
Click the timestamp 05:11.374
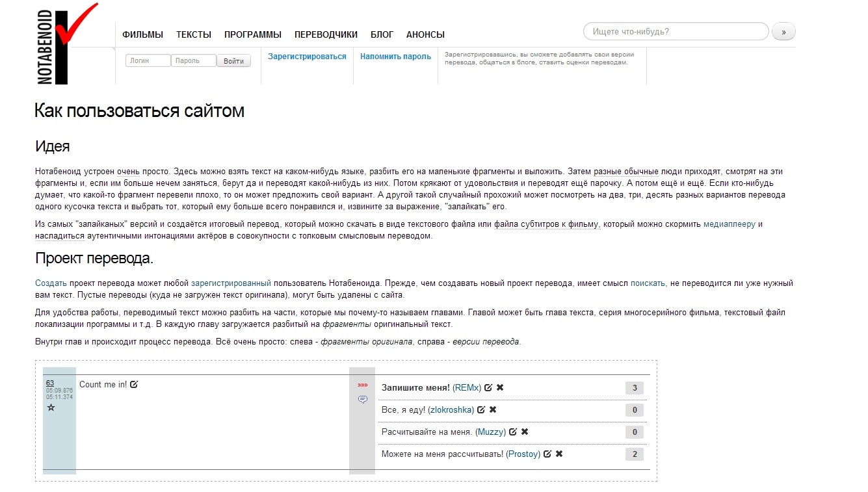tap(59, 397)
